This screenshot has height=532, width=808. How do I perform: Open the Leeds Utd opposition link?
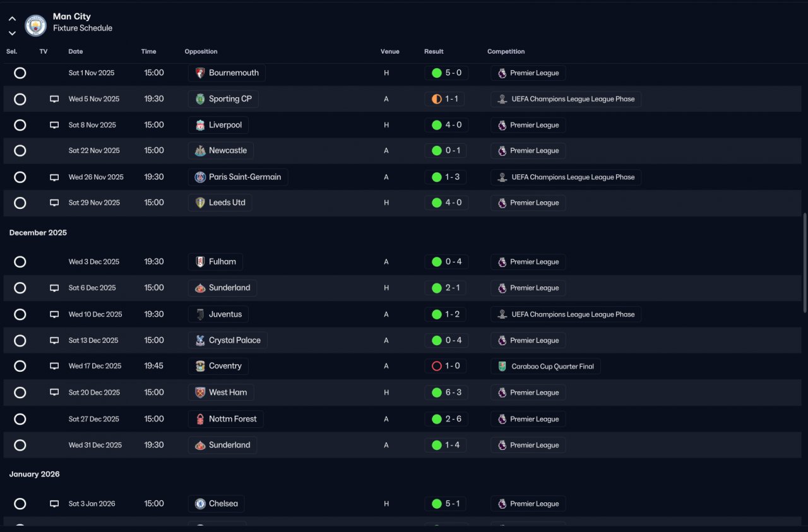pyautogui.click(x=220, y=203)
